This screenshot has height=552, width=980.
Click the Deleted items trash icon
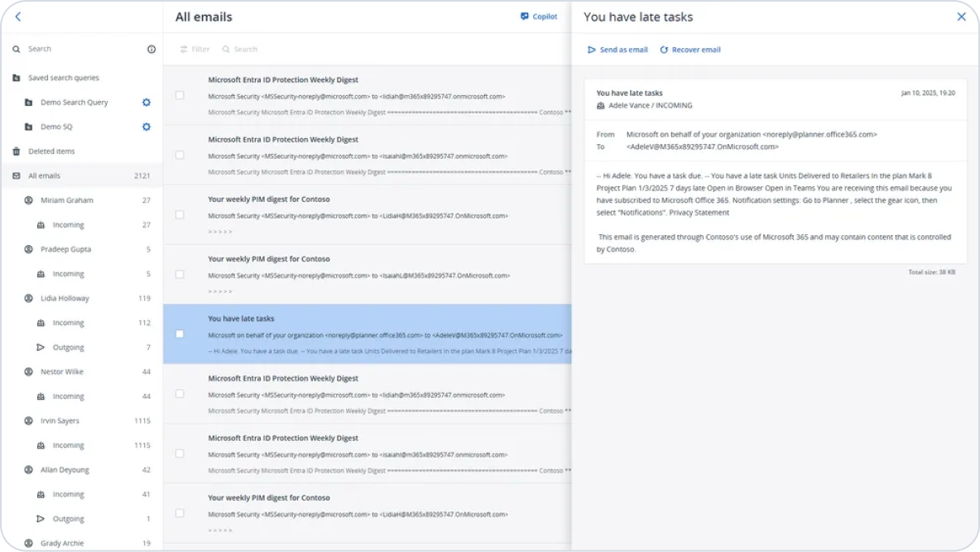tap(16, 151)
